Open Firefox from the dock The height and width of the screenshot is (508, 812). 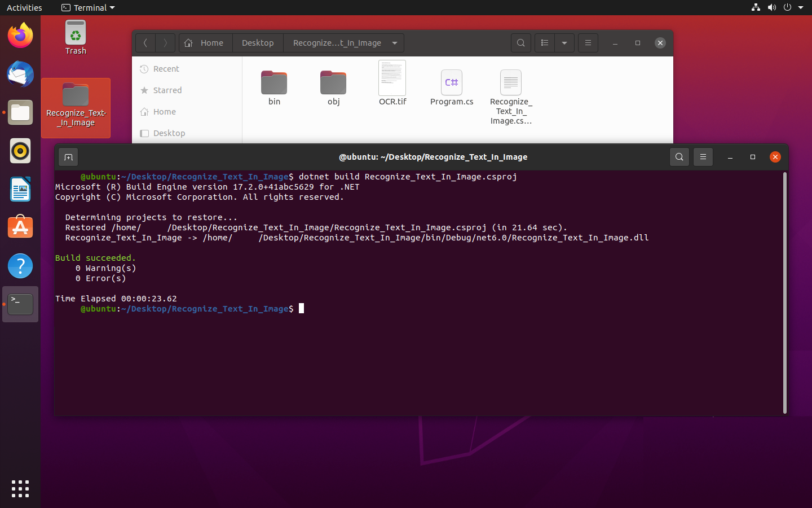pos(20,36)
